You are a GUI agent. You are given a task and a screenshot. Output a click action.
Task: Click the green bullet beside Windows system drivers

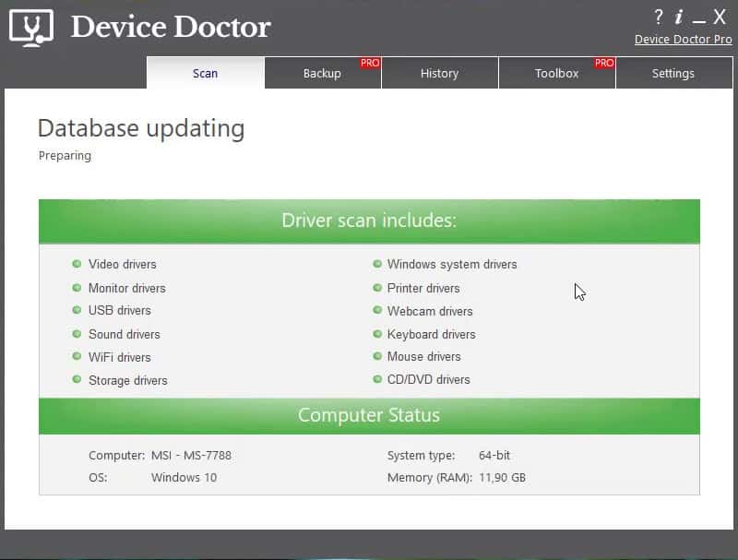pyautogui.click(x=377, y=264)
